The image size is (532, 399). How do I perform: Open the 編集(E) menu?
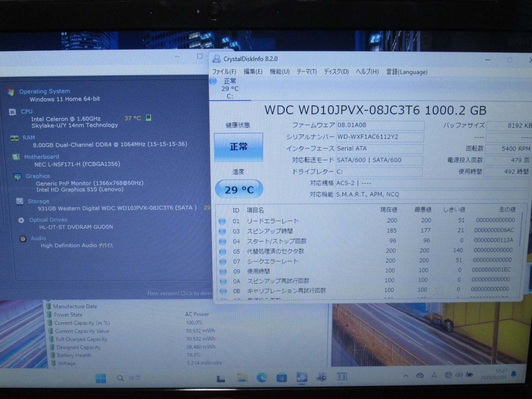pyautogui.click(x=253, y=72)
